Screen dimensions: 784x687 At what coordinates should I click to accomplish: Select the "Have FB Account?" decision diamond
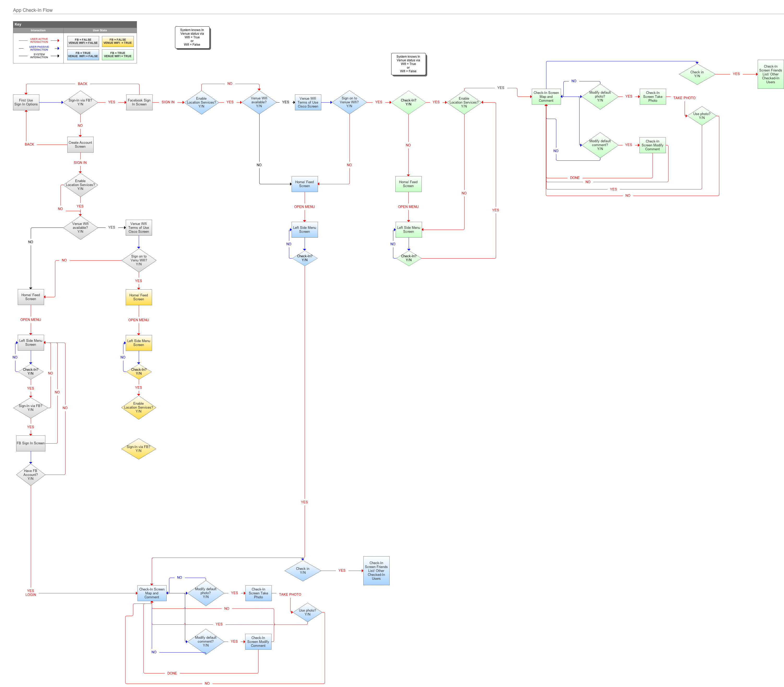tap(31, 475)
